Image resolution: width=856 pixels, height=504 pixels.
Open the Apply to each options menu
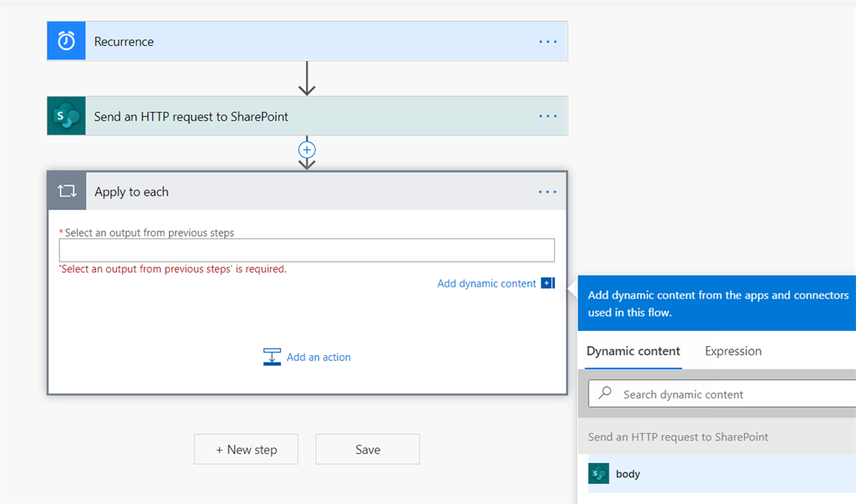point(548,192)
